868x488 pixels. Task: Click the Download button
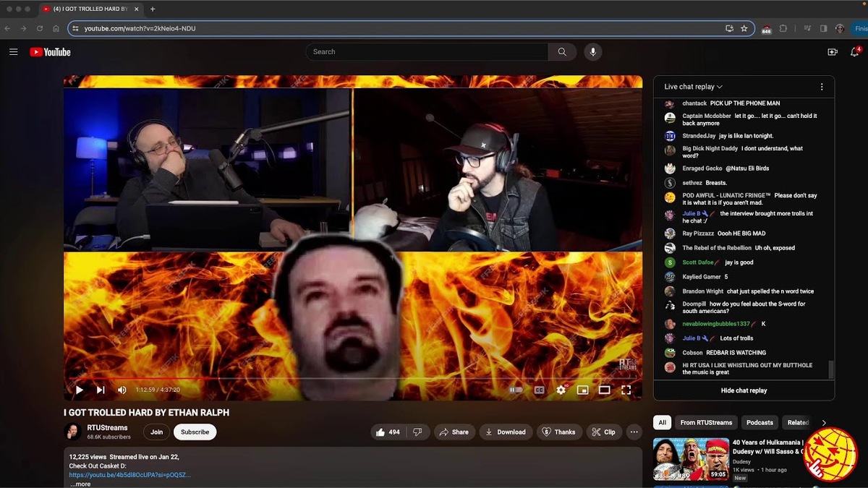coord(506,432)
